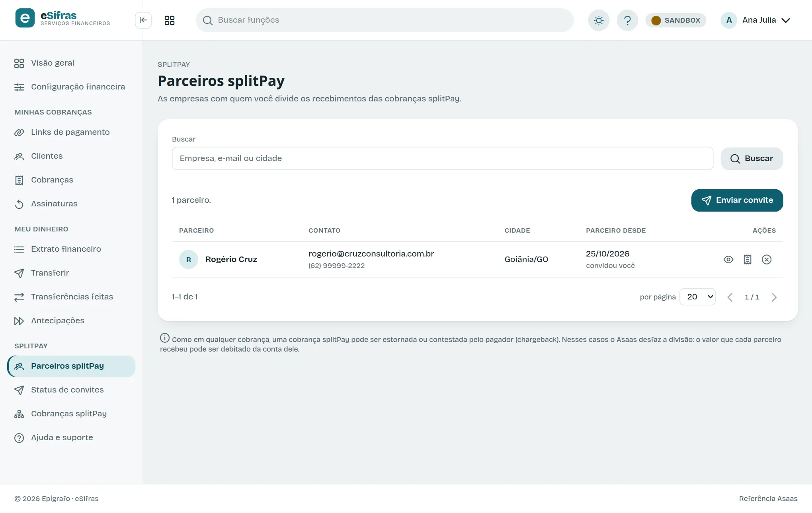Image resolution: width=812 pixels, height=513 pixels.
Task: Go to previous page arrow
Action: click(730, 297)
